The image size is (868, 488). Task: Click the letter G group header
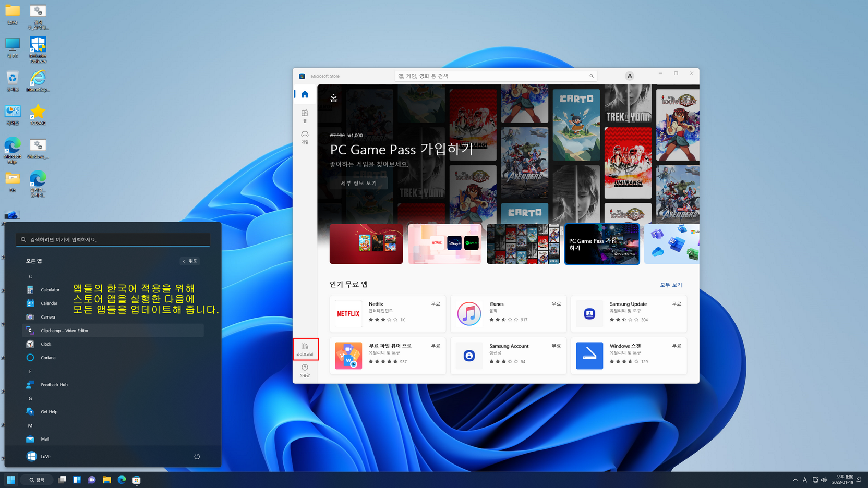pos(30,398)
